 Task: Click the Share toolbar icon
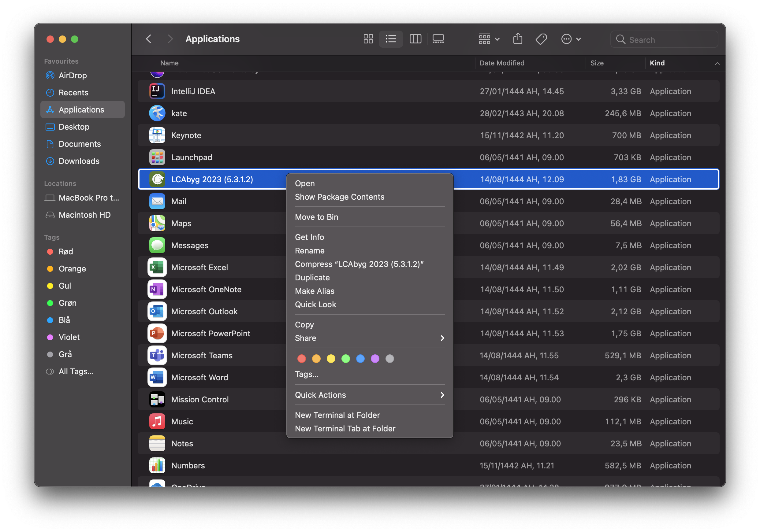tap(517, 39)
